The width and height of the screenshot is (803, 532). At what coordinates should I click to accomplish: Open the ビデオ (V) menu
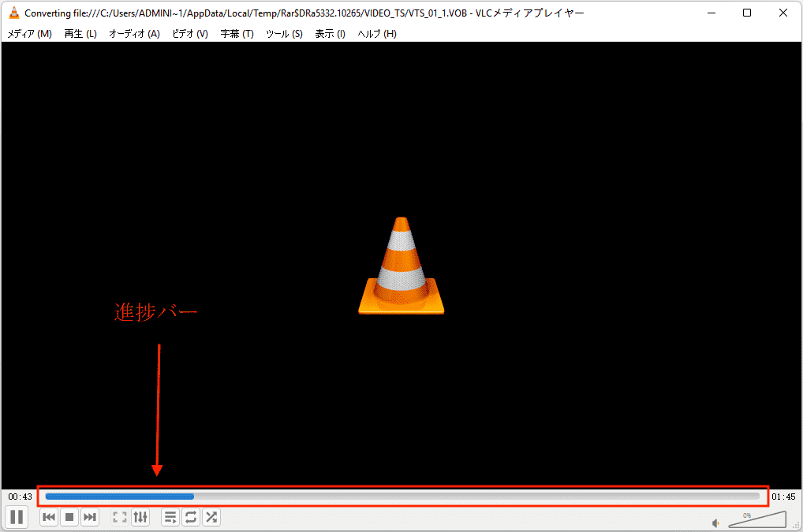pos(190,34)
